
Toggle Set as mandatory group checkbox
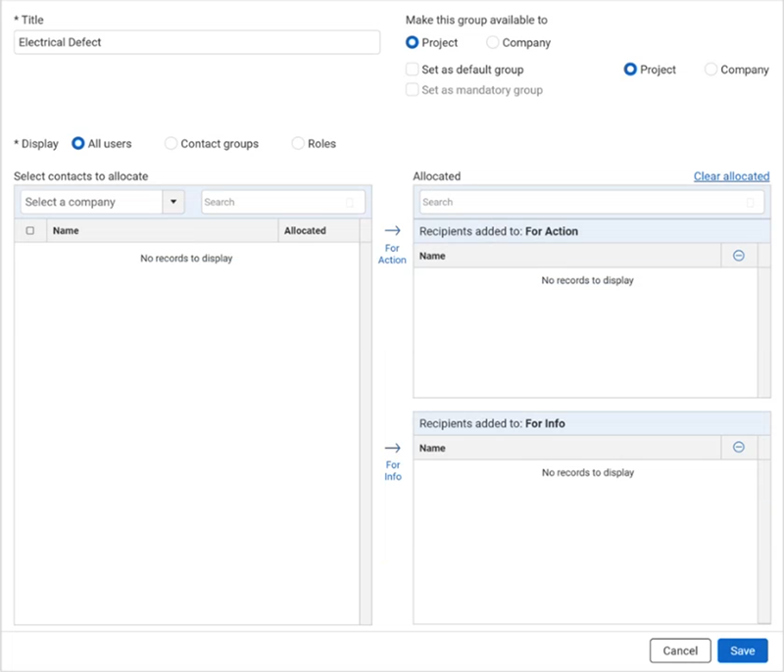[412, 90]
